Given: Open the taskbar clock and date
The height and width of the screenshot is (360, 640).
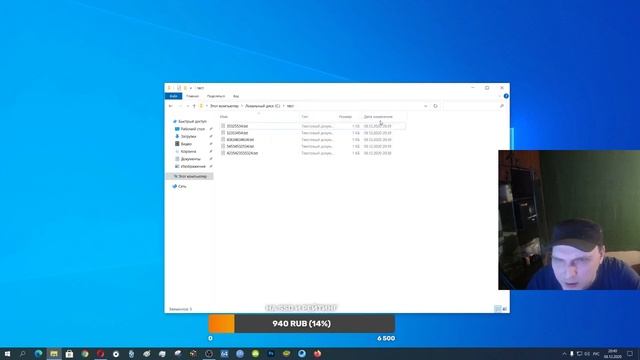Looking at the screenshot, I should 613,354.
